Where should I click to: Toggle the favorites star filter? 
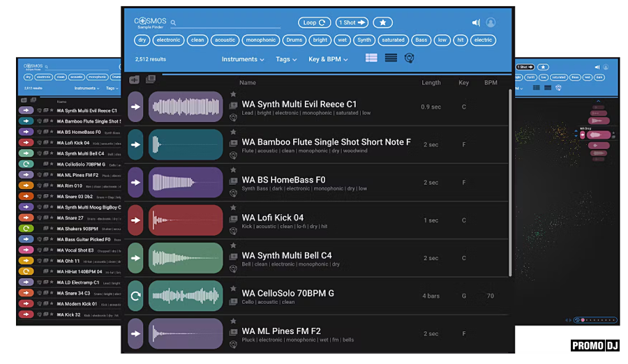382,23
